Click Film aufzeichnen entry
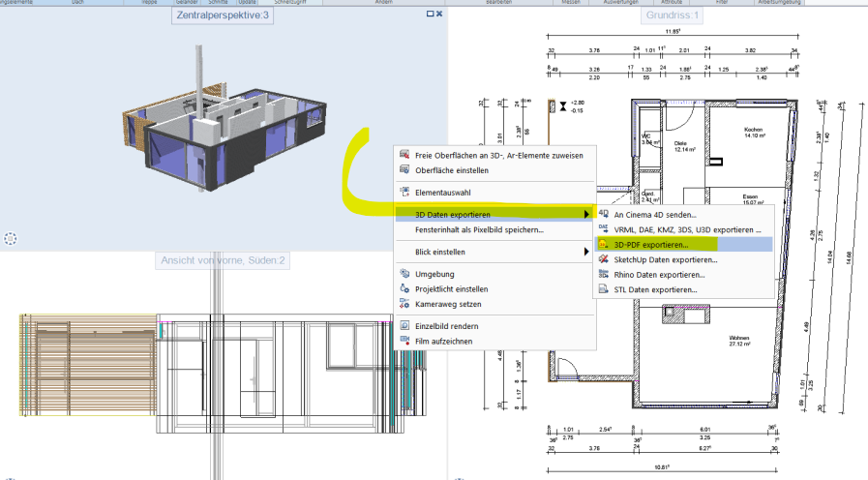 pyautogui.click(x=444, y=341)
